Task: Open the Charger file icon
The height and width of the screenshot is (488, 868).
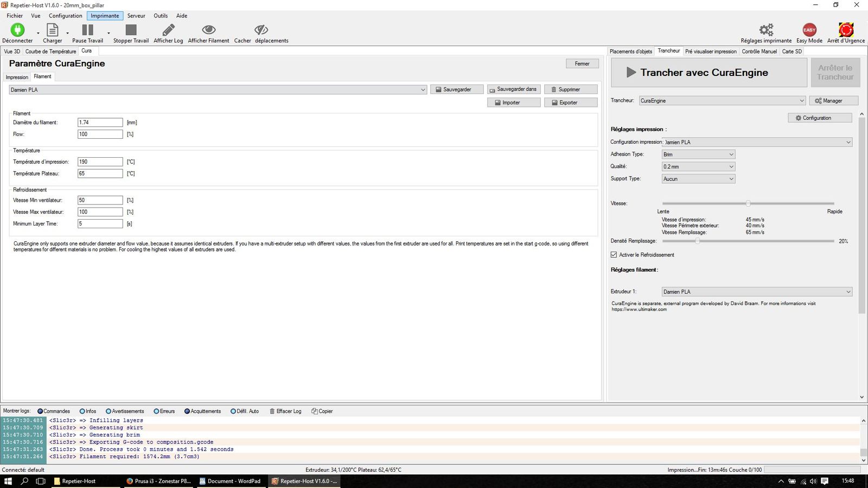Action: 52,30
